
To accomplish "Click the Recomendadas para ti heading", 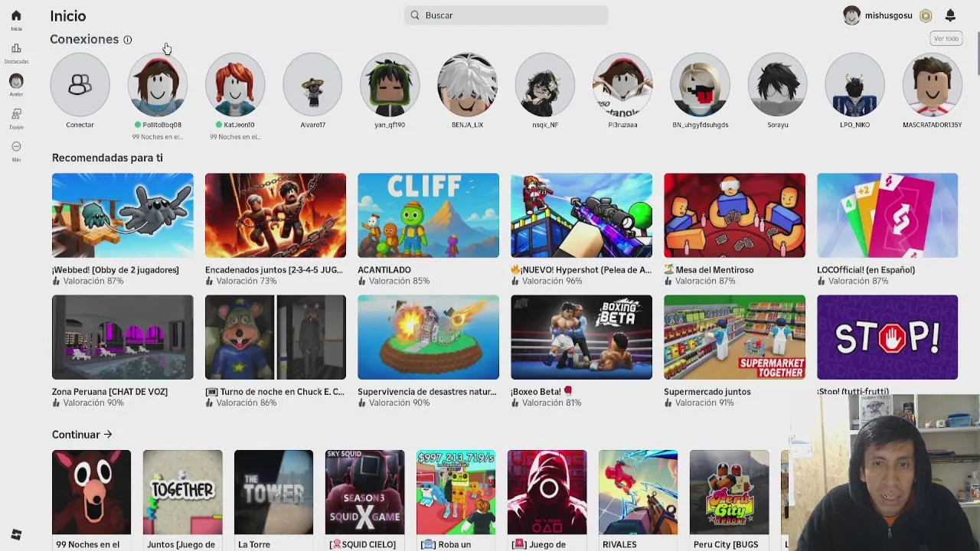I will 107,158.
